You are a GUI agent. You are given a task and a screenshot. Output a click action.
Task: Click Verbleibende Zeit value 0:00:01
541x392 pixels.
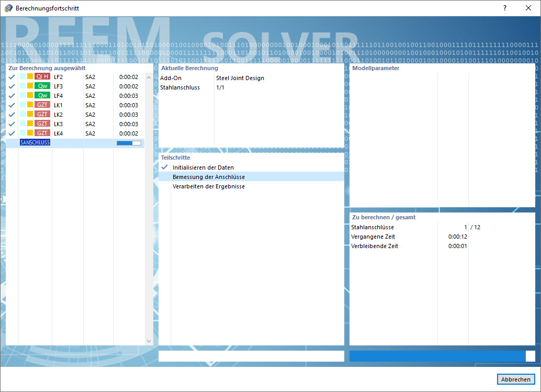coord(457,246)
